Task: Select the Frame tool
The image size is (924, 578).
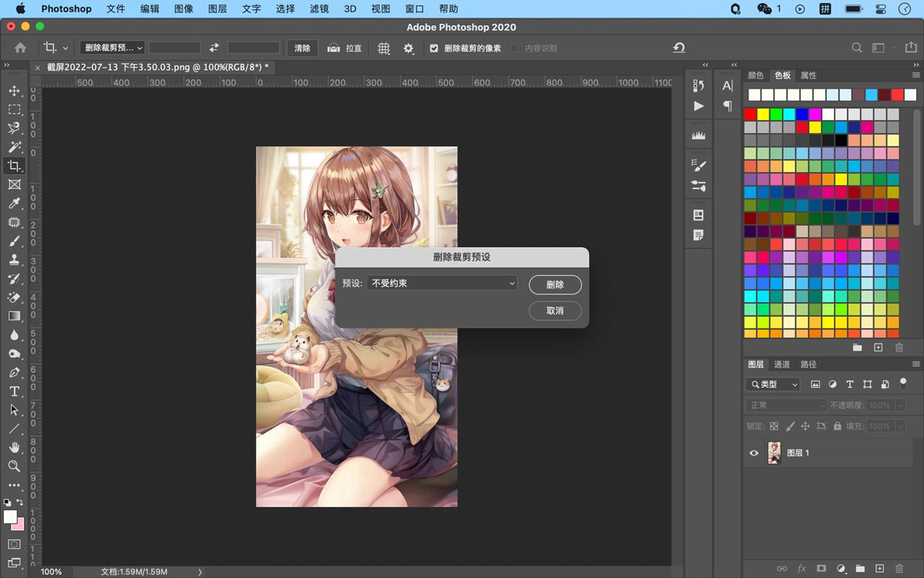Action: click(x=14, y=185)
